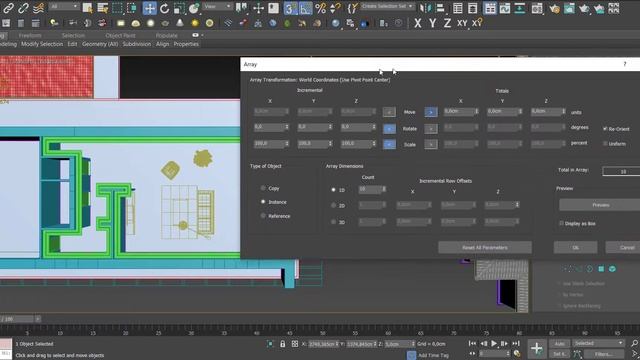Select Copy object type
This screenshot has height=360, width=640.
270,188
